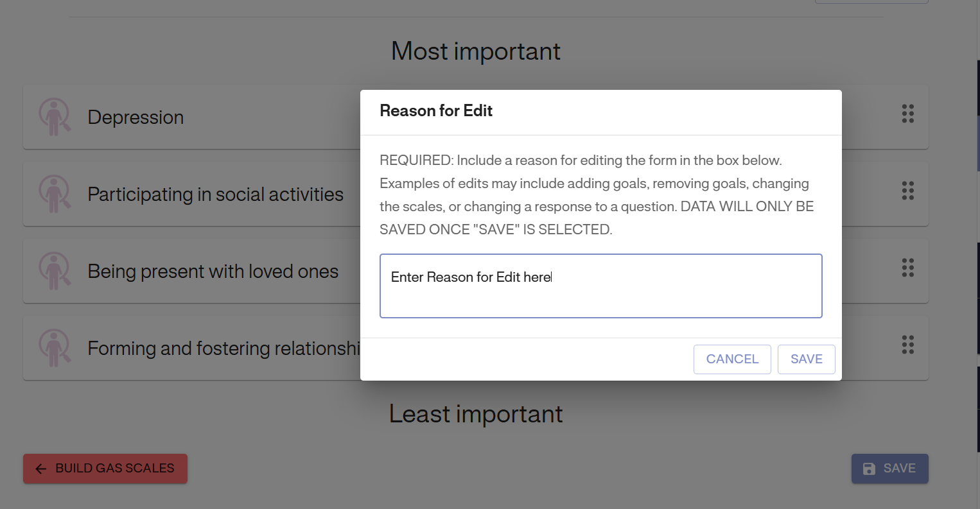Click the icon beside Being present with loved ones
The width and height of the screenshot is (980, 509).
pyautogui.click(x=55, y=271)
